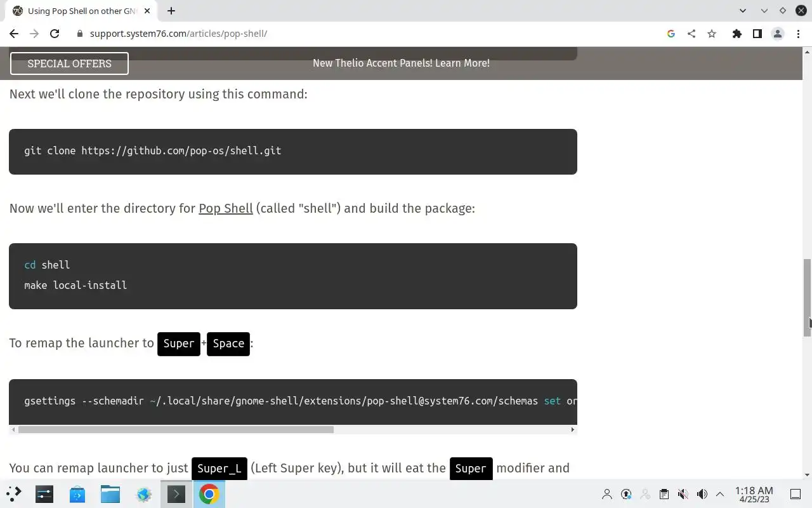Open the Konsole terminal from taskbar
812x508 pixels.
pos(176,494)
